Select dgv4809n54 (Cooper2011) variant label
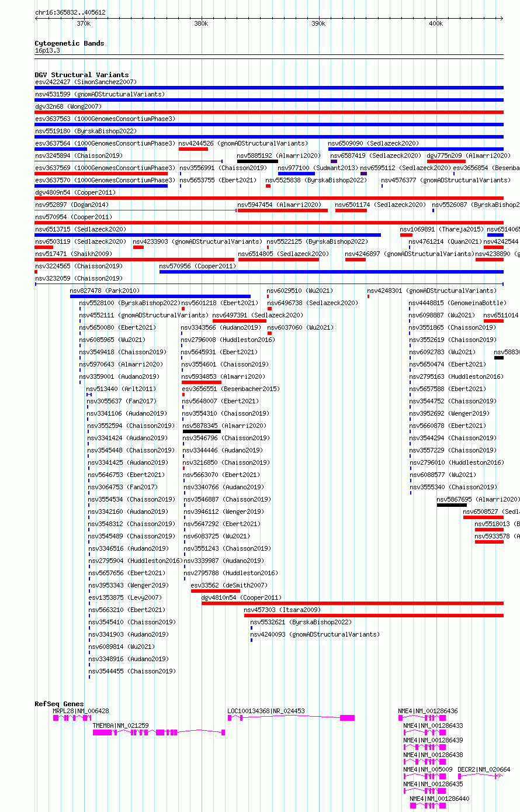Image resolution: width=520 pixels, height=812 pixels. click(75, 192)
